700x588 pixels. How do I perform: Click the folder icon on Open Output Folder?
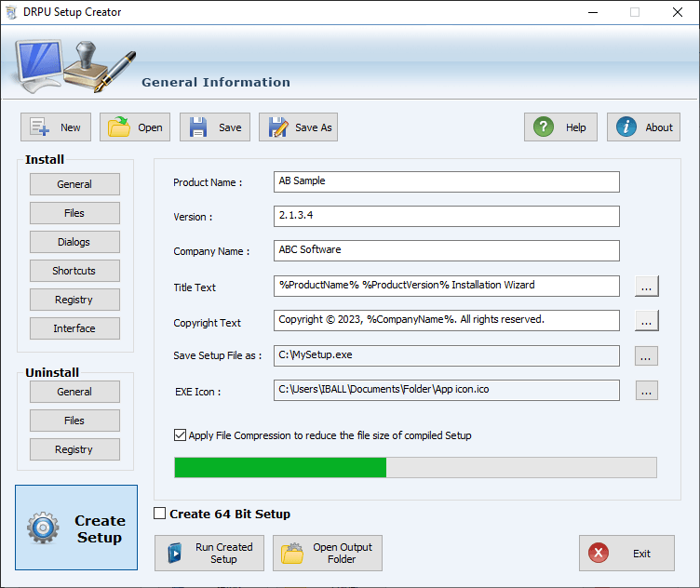(x=292, y=554)
